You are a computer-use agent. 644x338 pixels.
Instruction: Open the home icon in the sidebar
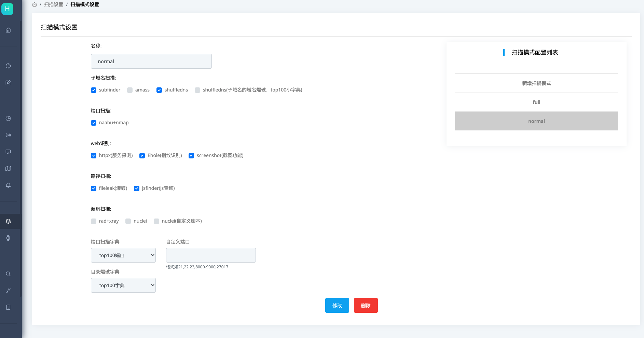point(8,30)
